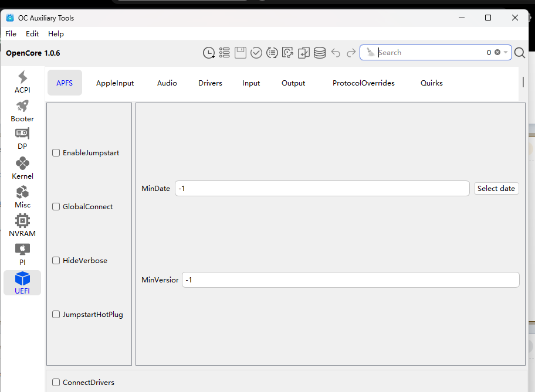Check the ConnectDrivers option
The width and height of the screenshot is (535, 392).
tap(56, 383)
